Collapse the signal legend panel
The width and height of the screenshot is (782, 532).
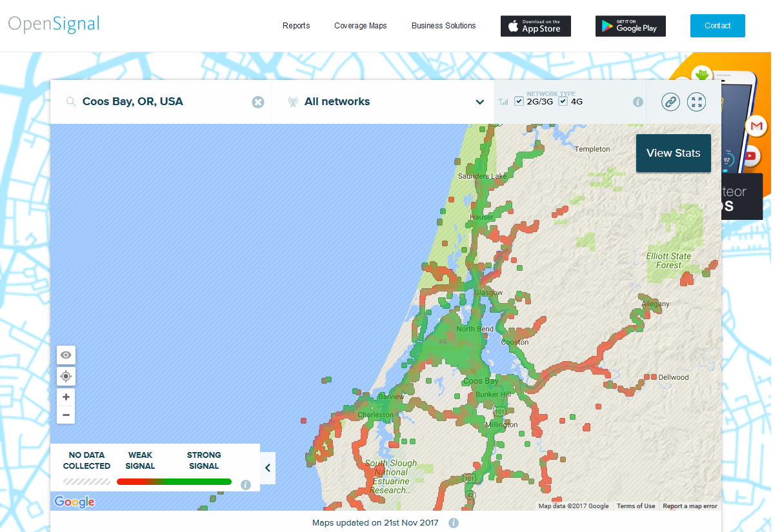268,468
